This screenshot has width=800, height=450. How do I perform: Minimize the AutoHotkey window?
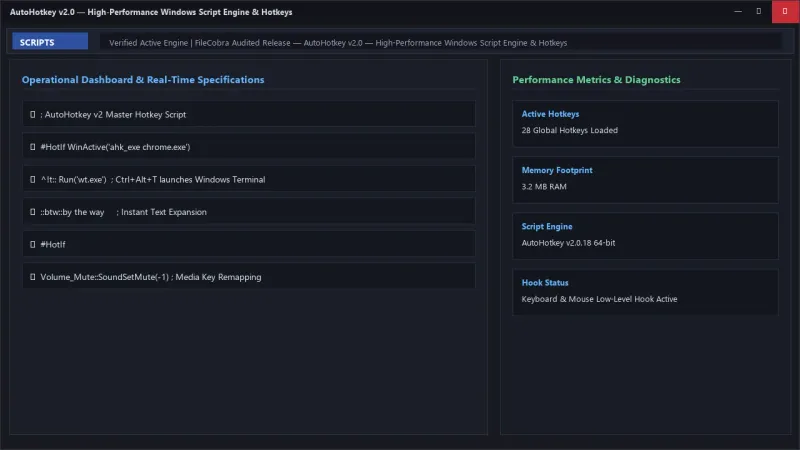click(x=738, y=11)
